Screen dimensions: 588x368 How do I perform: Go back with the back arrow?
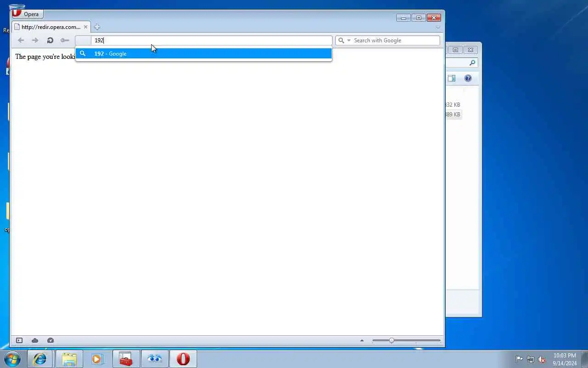tap(21, 40)
